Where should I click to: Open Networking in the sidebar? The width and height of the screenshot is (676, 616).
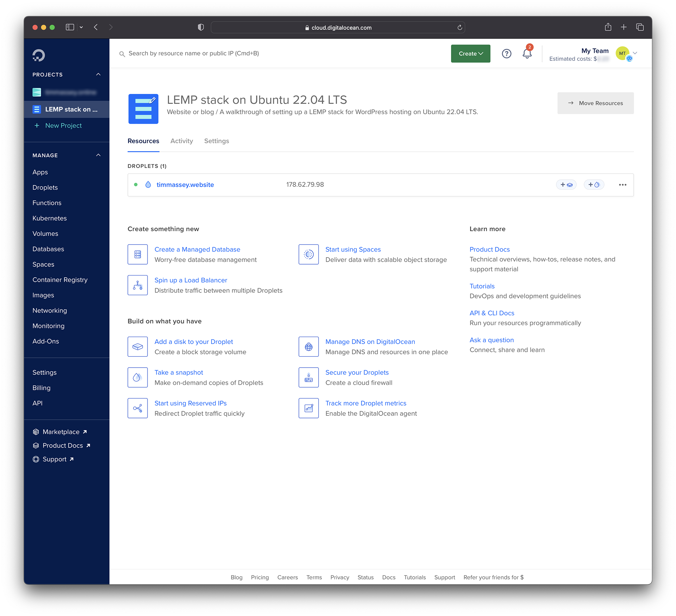click(x=50, y=311)
